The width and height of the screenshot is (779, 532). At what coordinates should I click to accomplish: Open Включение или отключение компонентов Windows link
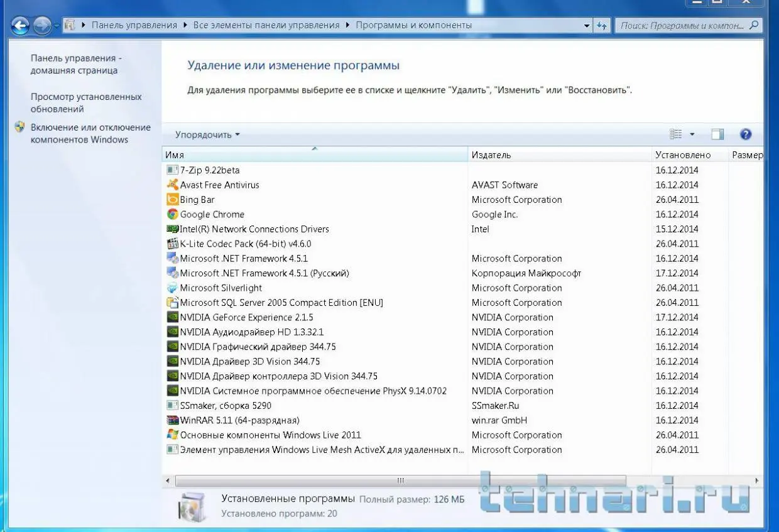(90, 133)
